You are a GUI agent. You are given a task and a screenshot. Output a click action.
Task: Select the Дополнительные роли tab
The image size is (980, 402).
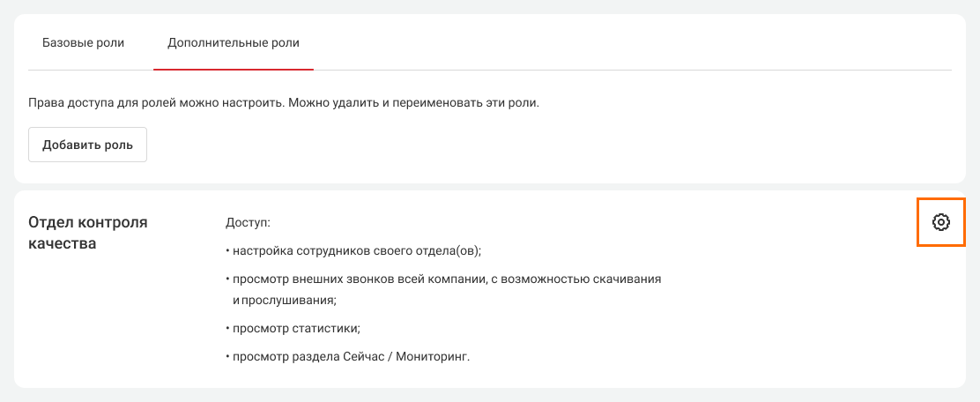233,42
